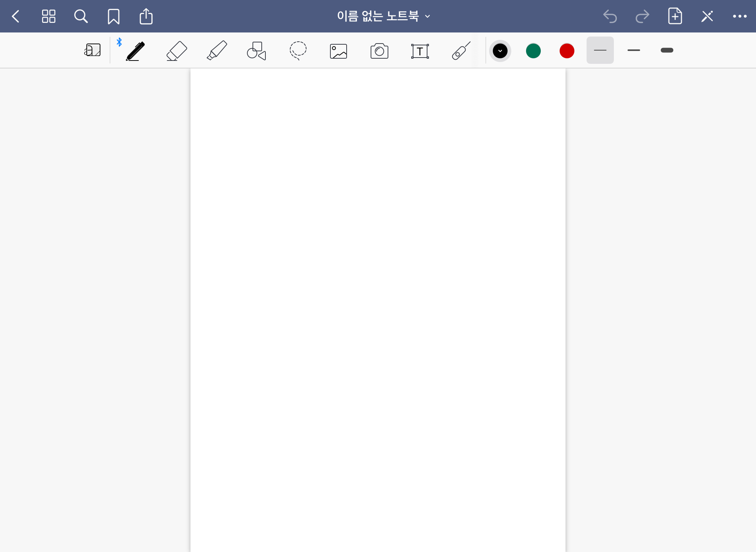This screenshot has width=756, height=552.
Task: Open the insert image tool
Action: (x=339, y=51)
